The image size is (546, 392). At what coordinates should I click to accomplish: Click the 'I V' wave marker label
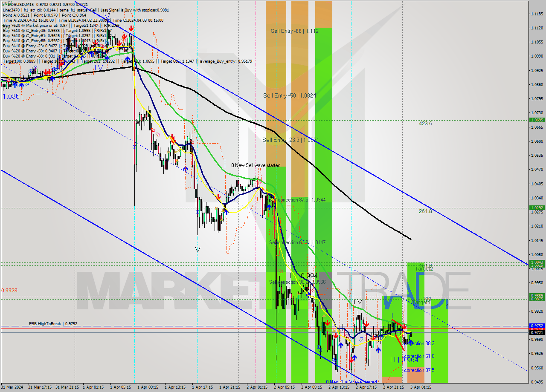[358, 302]
